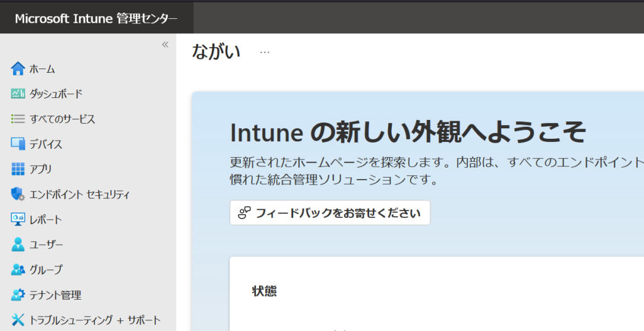This screenshot has width=644, height=331.
Task: Click the Troubleshooting wrench icon
Action: tap(18, 320)
